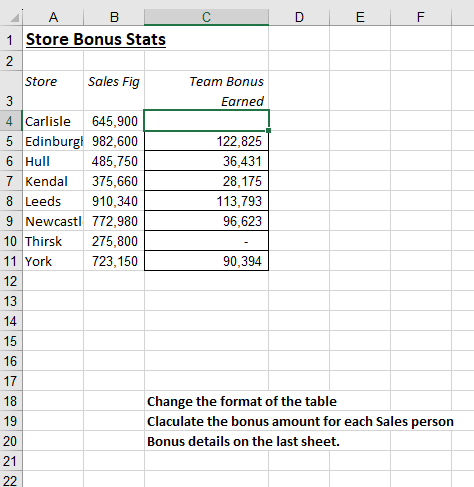
Task: Click the Select All corner triangle
Action: [x=14, y=17]
